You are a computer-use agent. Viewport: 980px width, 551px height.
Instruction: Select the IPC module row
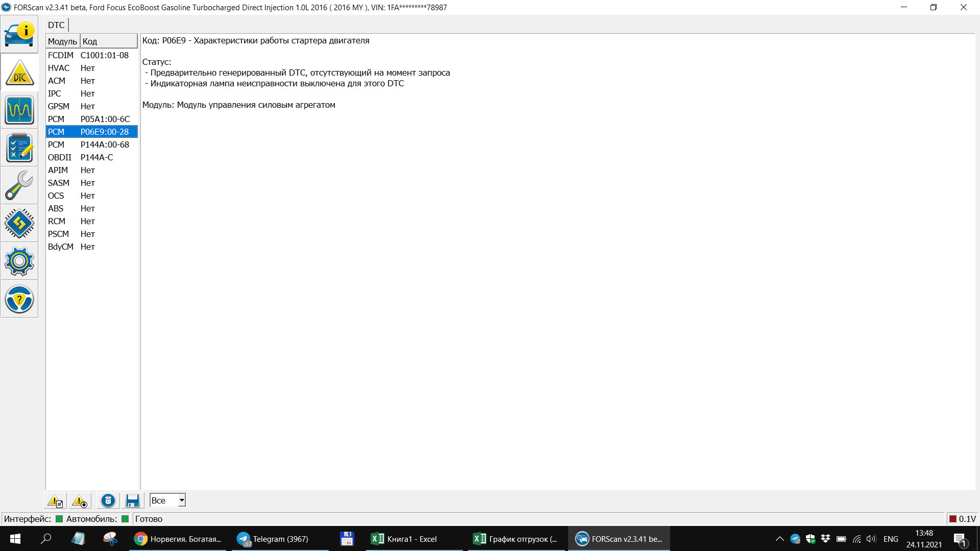(92, 93)
